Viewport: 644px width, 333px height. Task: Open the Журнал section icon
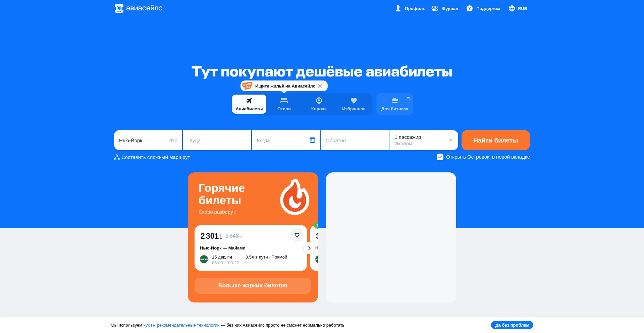coord(435,8)
